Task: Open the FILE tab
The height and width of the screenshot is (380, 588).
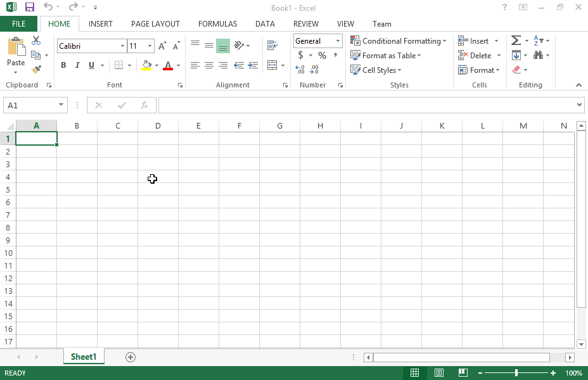Action: [x=18, y=24]
